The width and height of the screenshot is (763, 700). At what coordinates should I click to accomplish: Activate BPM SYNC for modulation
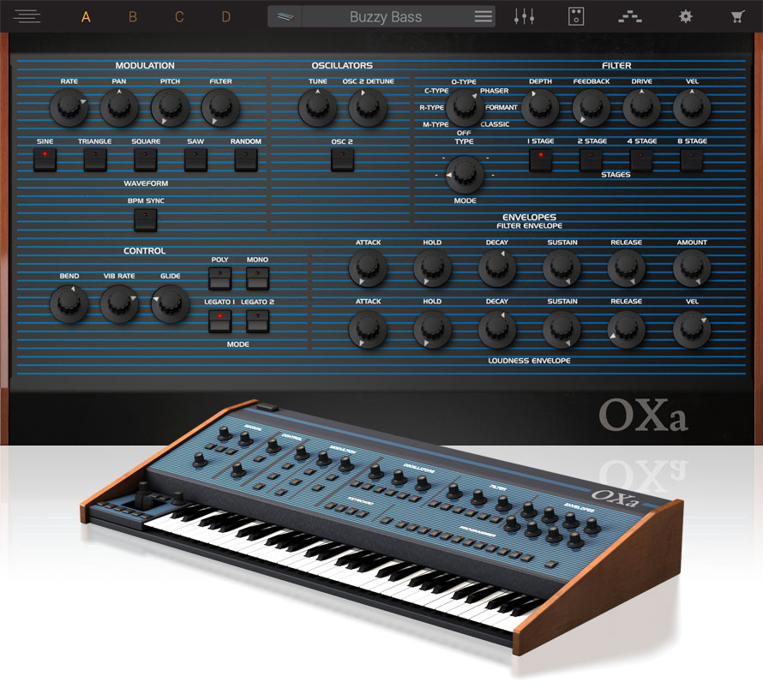[145, 219]
